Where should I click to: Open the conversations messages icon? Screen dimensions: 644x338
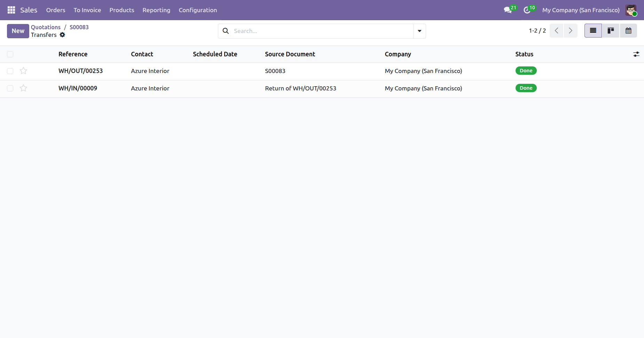tap(508, 10)
